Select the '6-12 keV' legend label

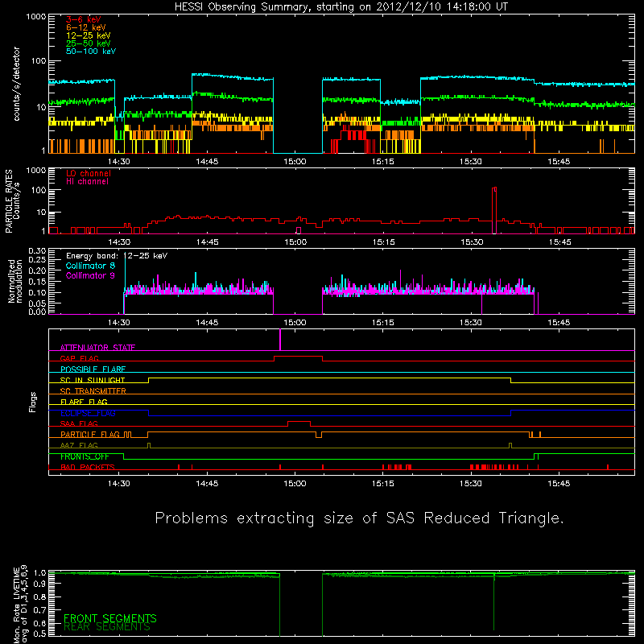(x=86, y=27)
